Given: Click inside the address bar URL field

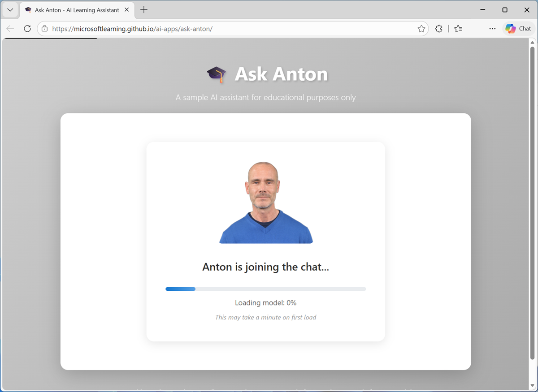Looking at the screenshot, I should (x=224, y=28).
